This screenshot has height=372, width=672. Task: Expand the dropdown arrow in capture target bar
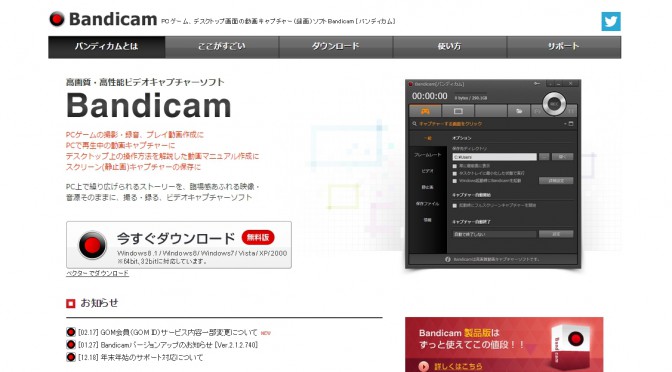(565, 124)
